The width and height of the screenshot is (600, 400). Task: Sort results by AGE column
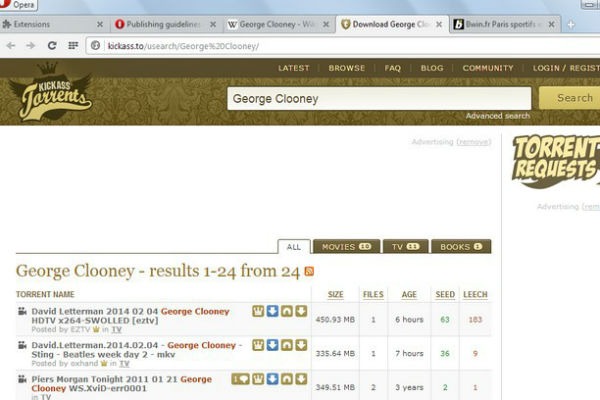tap(409, 294)
